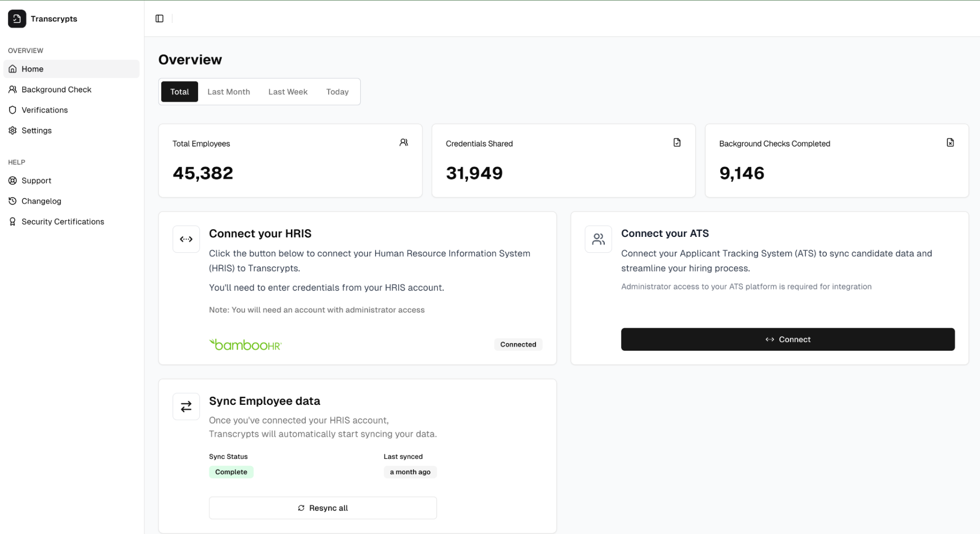The width and height of the screenshot is (980, 534).
Task: Open the Background Check page
Action: click(56, 89)
